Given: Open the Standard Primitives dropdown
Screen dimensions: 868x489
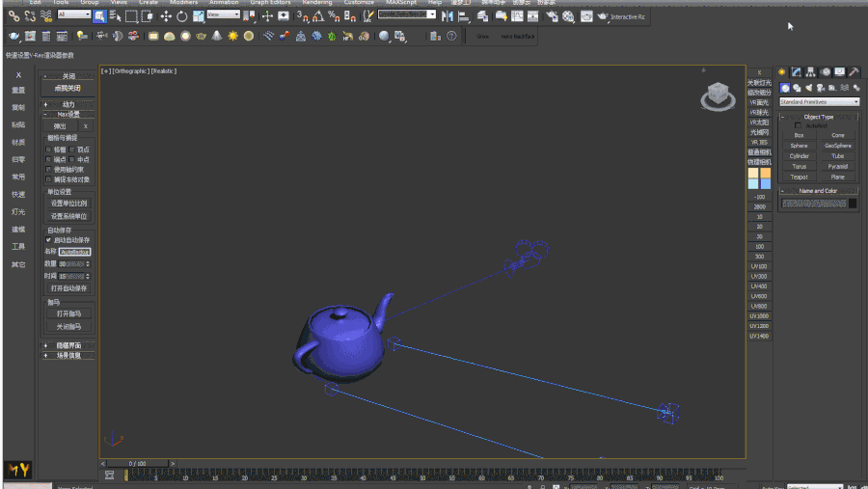Looking at the screenshot, I should coord(819,102).
